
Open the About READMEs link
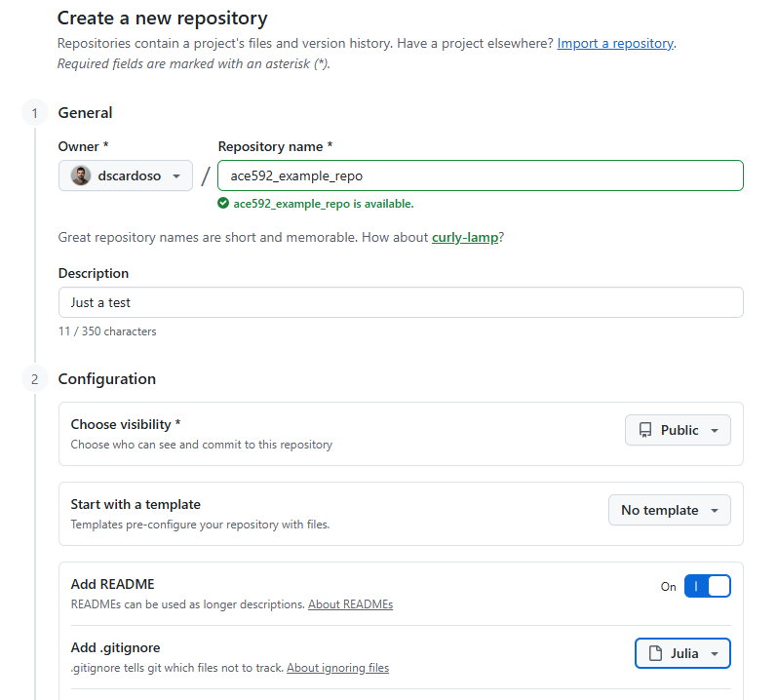coord(350,604)
